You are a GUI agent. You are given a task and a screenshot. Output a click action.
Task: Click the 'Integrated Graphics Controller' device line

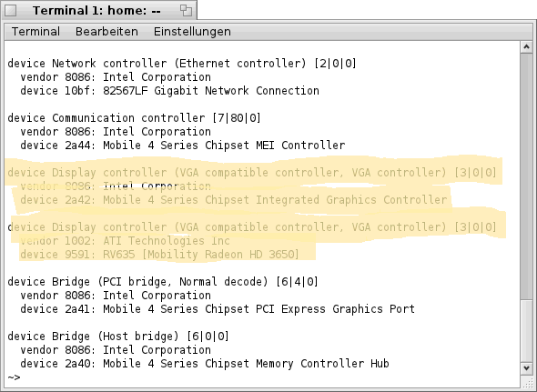[x=234, y=199]
